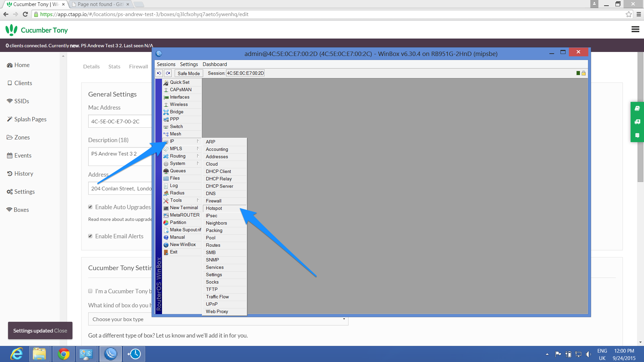Go to Boxes in left navigation
This screenshot has height=362, width=644.
pos(18,209)
